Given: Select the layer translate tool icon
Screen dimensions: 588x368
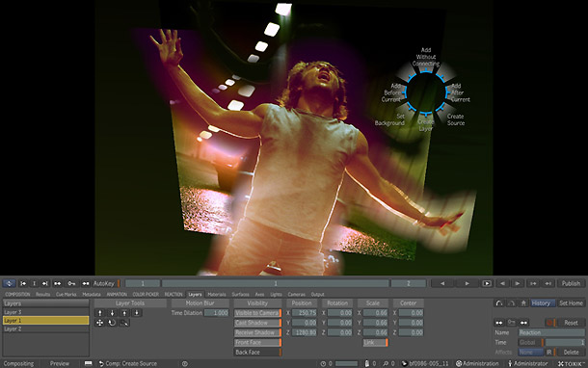Looking at the screenshot, I should [99, 323].
